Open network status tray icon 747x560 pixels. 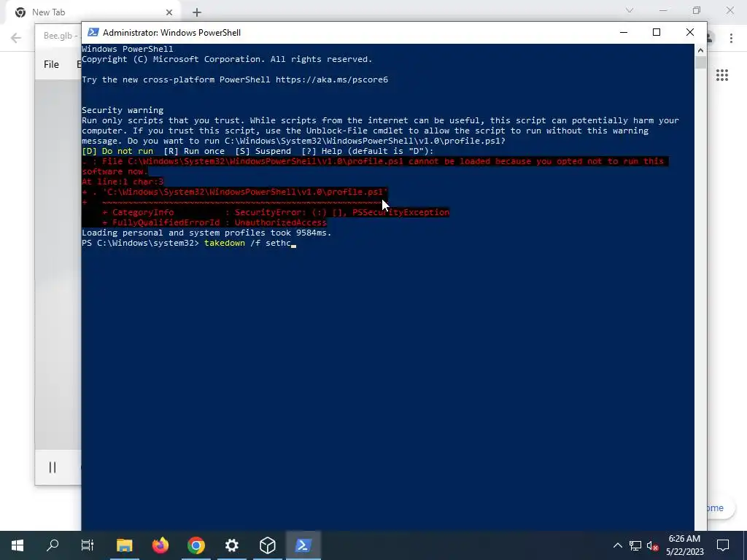point(635,545)
